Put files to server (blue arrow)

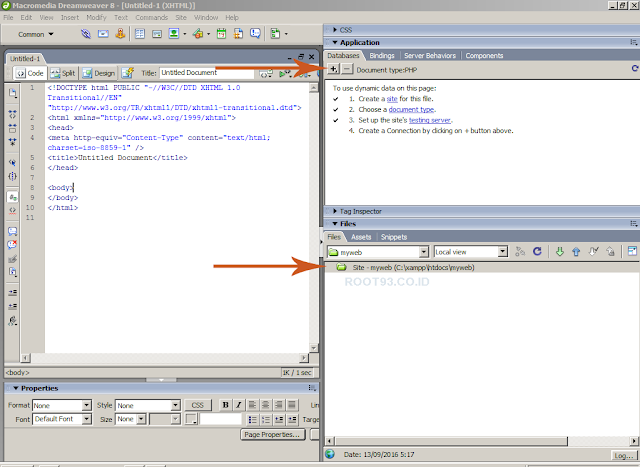(576, 252)
